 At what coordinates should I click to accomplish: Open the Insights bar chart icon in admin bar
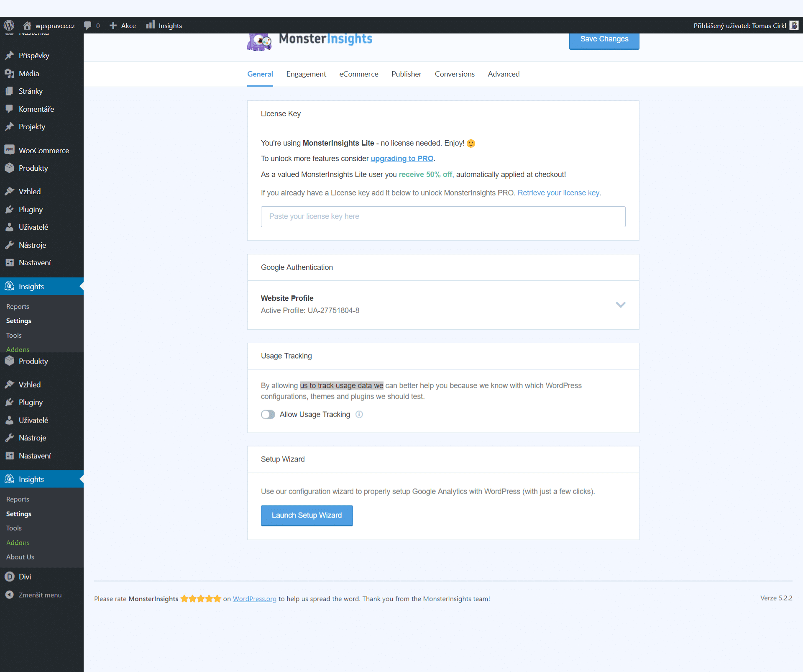tap(151, 25)
